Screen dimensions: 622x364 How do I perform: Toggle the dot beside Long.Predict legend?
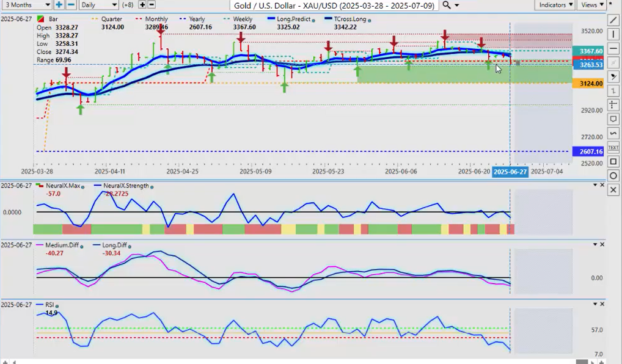point(313,20)
